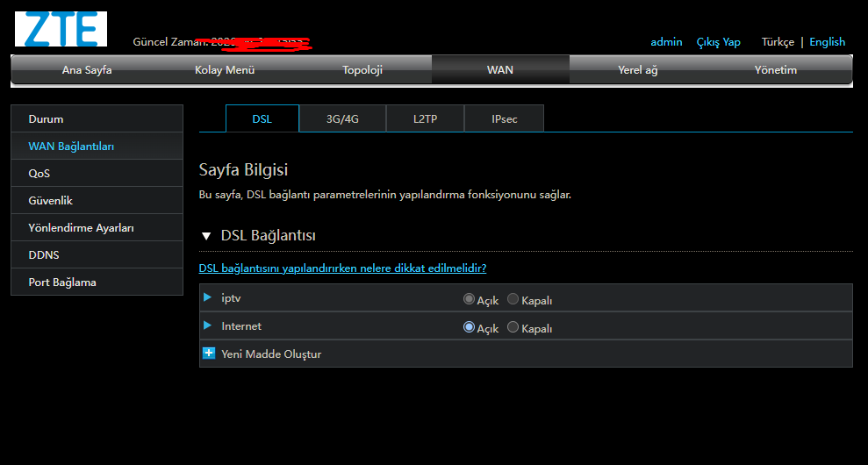Switch language to Türkçe
The width and height of the screenshot is (868, 465).
point(778,42)
